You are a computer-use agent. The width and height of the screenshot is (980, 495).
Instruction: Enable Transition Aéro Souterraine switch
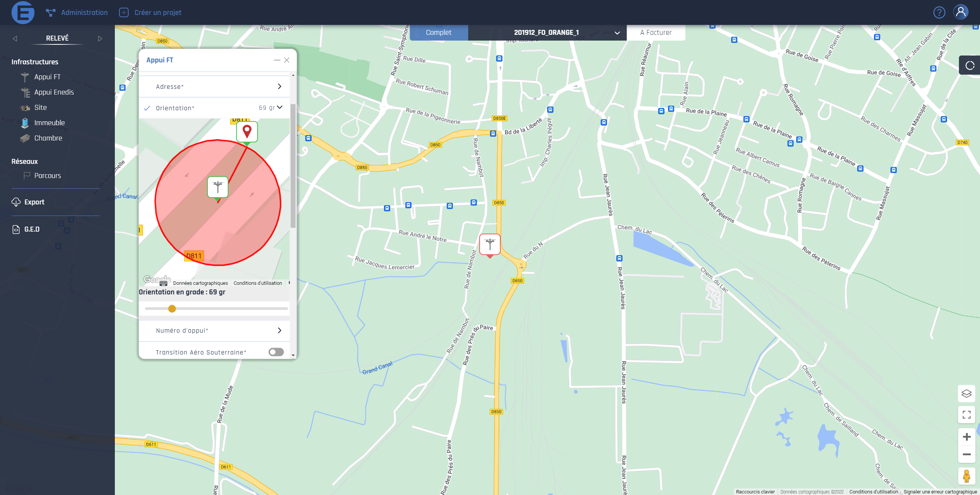pyautogui.click(x=276, y=352)
